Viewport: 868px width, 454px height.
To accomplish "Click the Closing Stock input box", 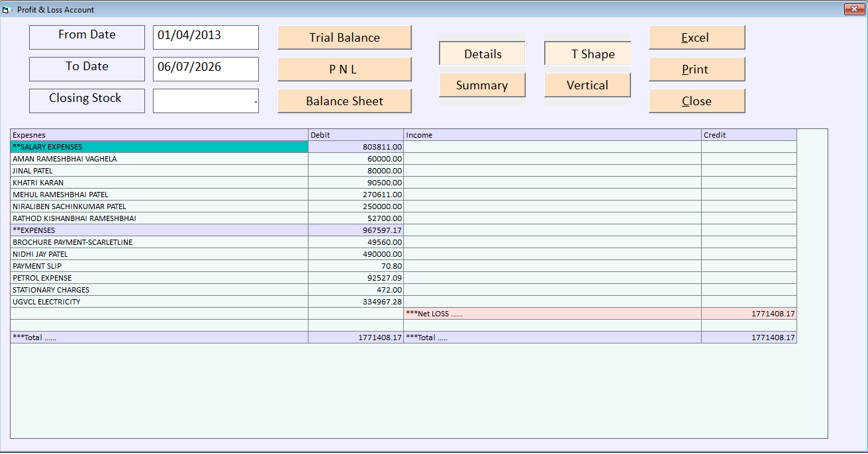I will 206,101.
